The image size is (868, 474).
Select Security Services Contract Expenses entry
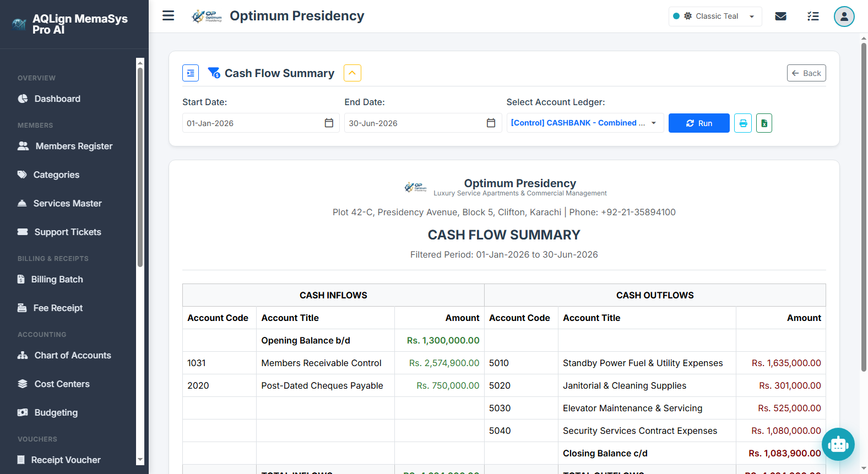click(x=640, y=431)
